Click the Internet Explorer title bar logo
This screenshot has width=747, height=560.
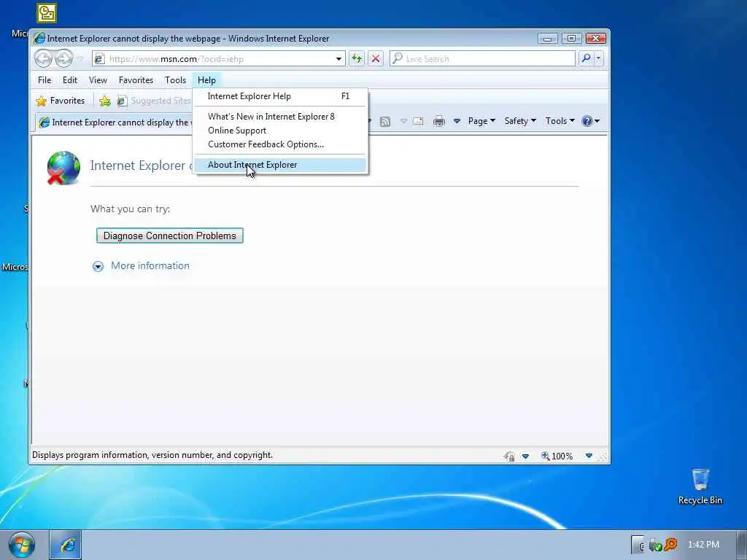point(39,38)
